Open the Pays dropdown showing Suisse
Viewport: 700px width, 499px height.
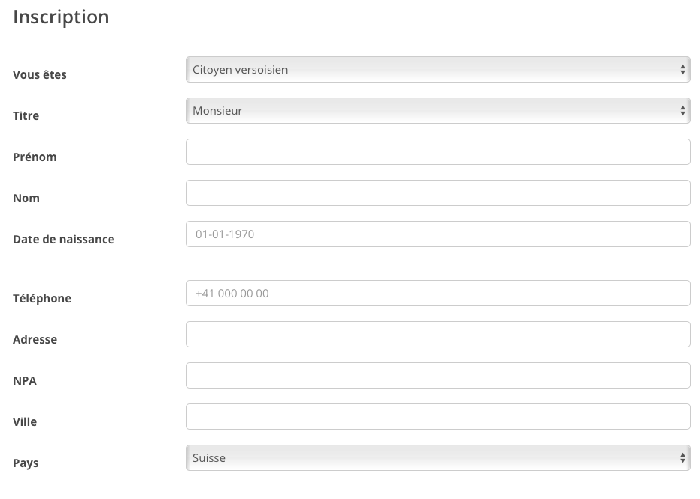pos(438,458)
